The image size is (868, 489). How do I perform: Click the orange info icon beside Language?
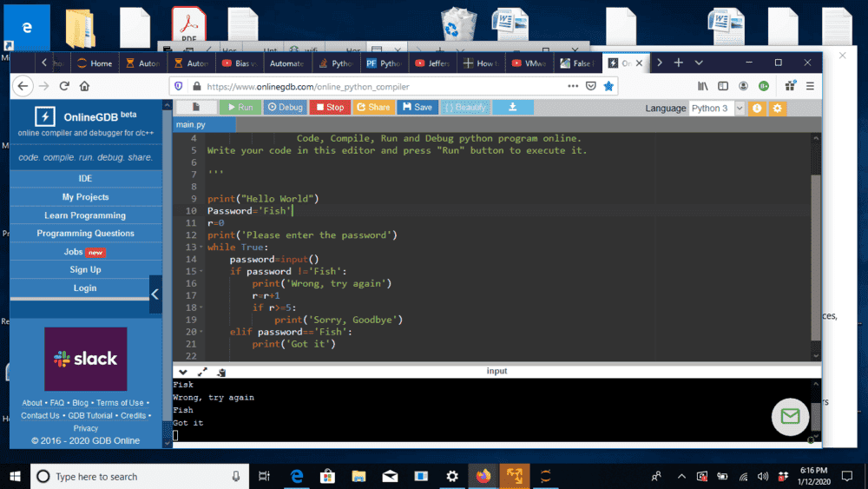click(757, 108)
